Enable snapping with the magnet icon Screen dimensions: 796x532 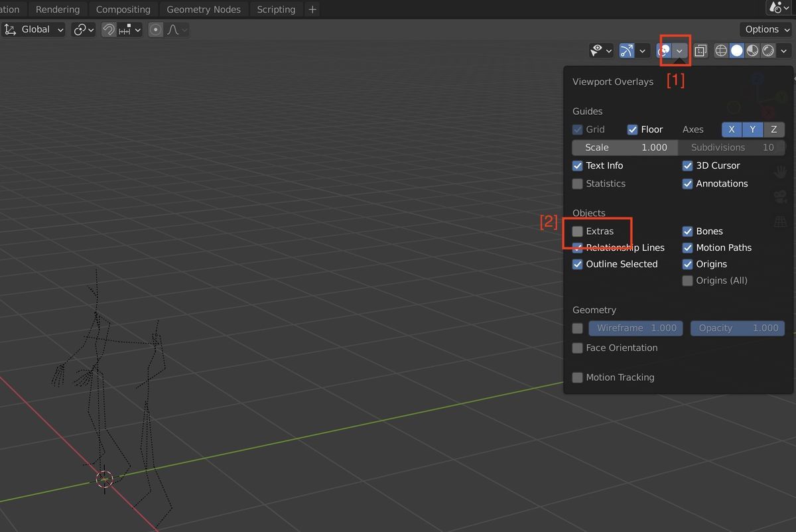pyautogui.click(x=108, y=29)
